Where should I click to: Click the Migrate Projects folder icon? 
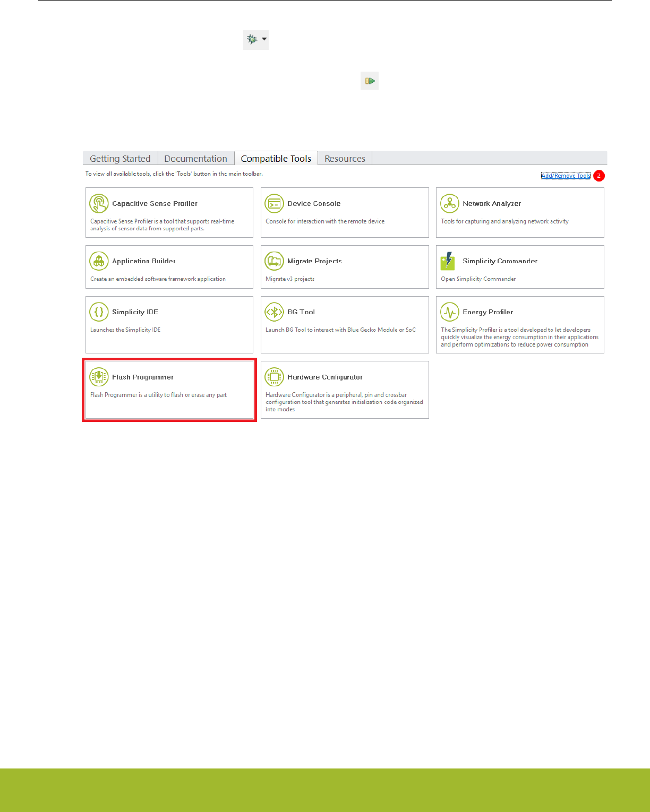coord(274,261)
